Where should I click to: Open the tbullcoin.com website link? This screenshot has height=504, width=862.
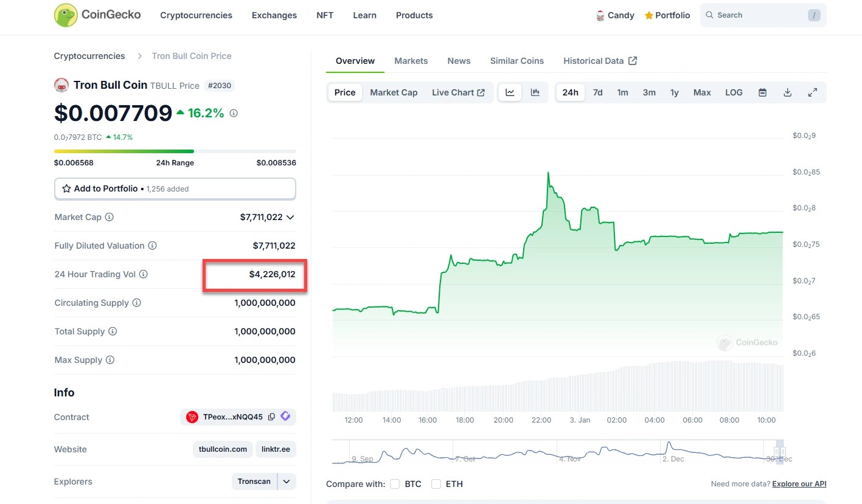coord(223,449)
